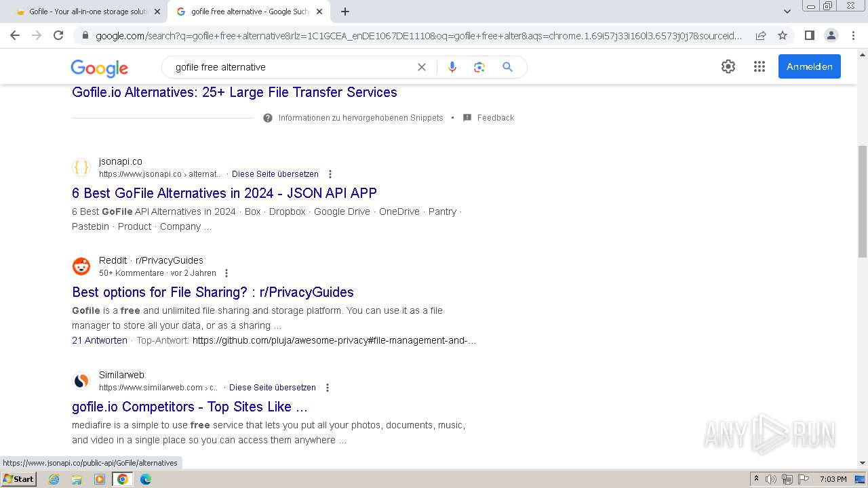The height and width of the screenshot is (488, 868).
Task: Open the Chrome three-dot menu
Action: (853, 35)
